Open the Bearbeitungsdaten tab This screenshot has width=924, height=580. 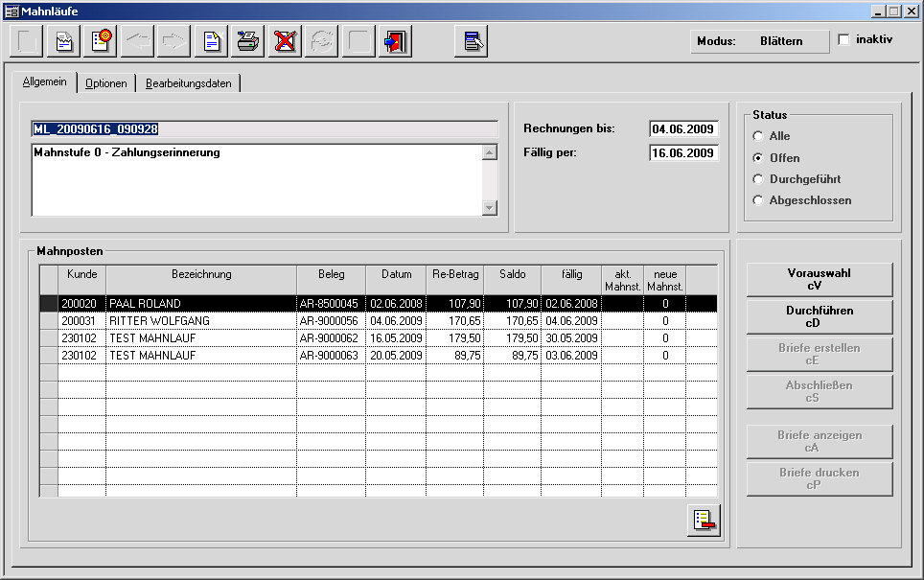point(188,83)
